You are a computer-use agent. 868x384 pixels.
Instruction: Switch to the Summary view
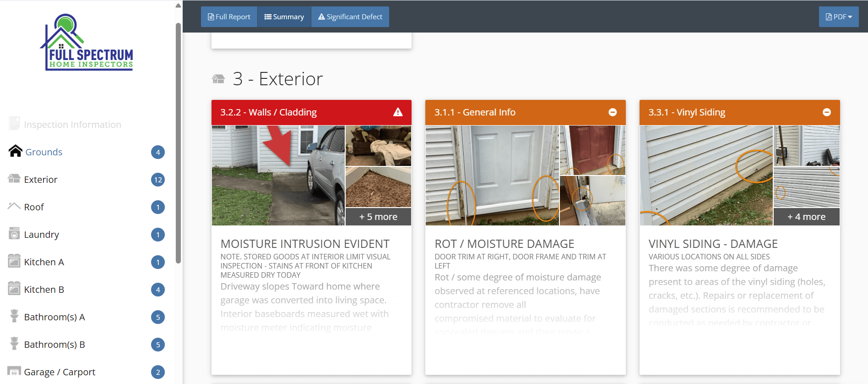pyautogui.click(x=284, y=16)
